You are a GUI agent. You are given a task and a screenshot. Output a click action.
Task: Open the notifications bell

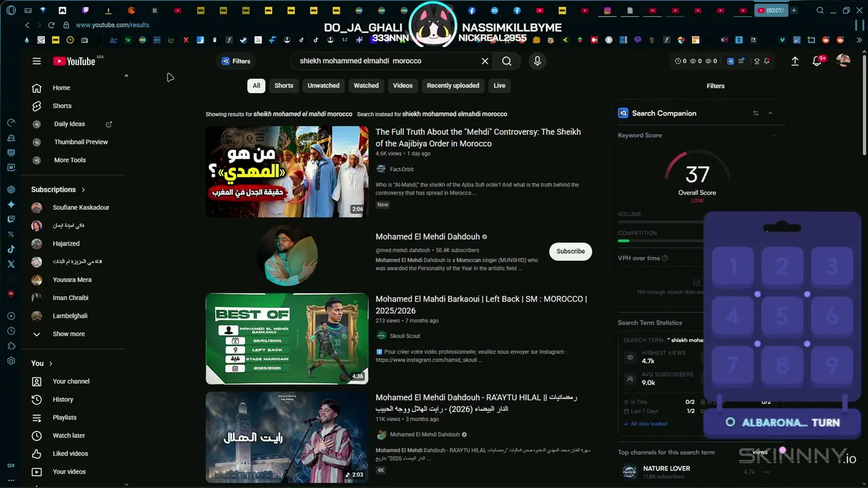click(x=817, y=61)
